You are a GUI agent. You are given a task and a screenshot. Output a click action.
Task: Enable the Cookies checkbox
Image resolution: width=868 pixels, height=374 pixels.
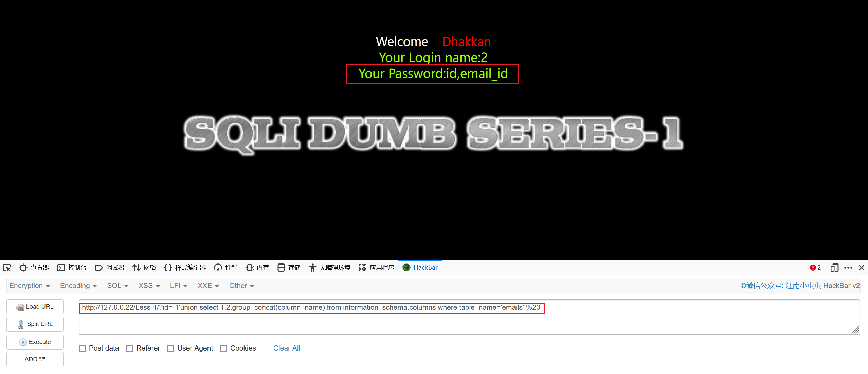224,348
